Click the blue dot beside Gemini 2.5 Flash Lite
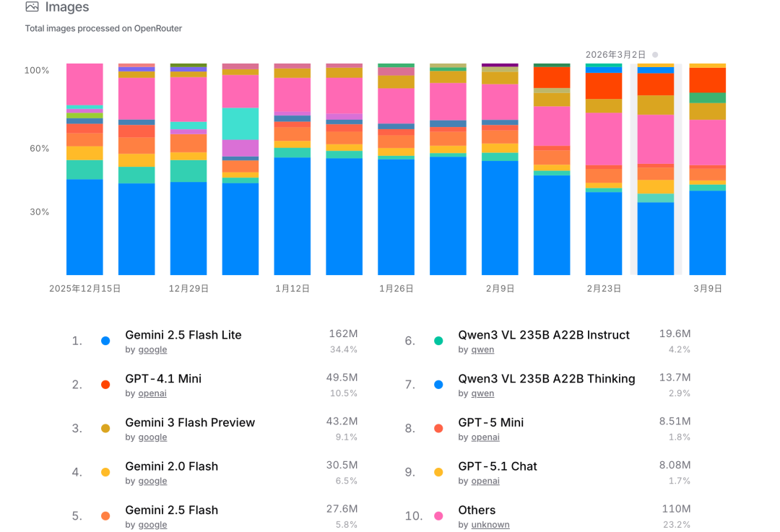780x532 pixels. 105,341
